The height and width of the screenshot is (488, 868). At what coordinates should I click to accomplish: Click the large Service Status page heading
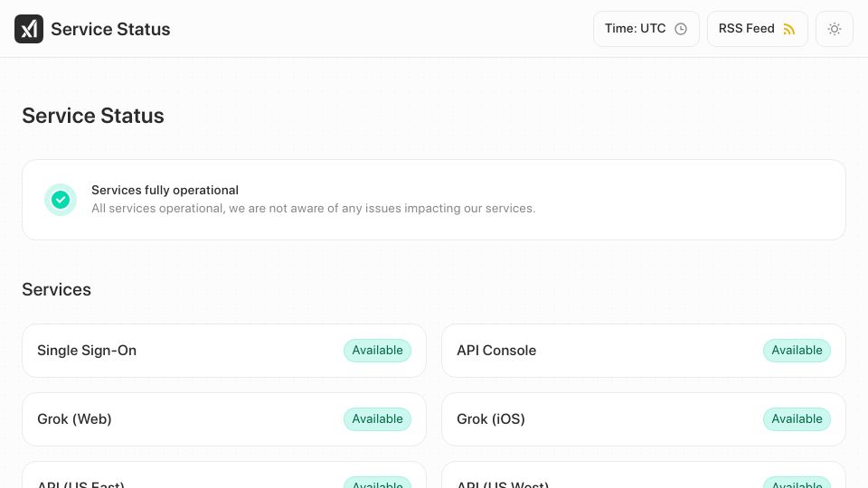(x=93, y=116)
